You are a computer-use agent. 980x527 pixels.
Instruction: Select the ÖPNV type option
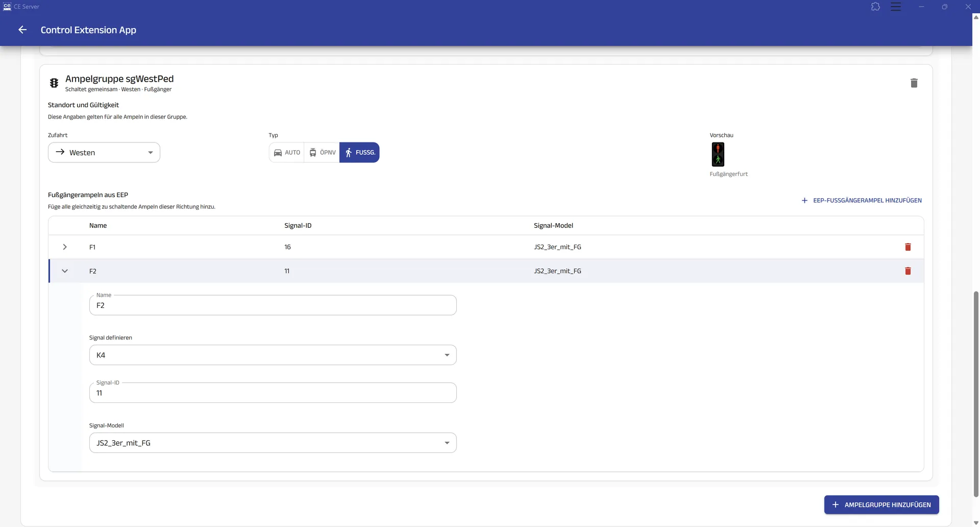click(322, 153)
